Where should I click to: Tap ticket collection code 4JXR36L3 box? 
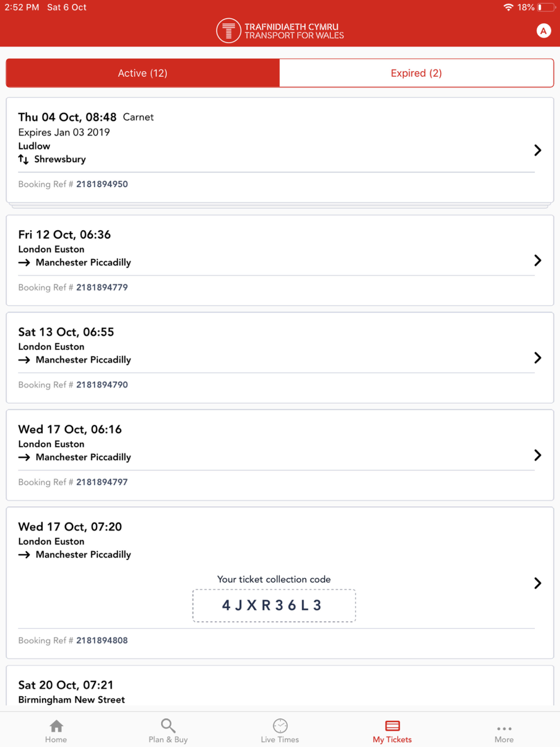tap(274, 605)
